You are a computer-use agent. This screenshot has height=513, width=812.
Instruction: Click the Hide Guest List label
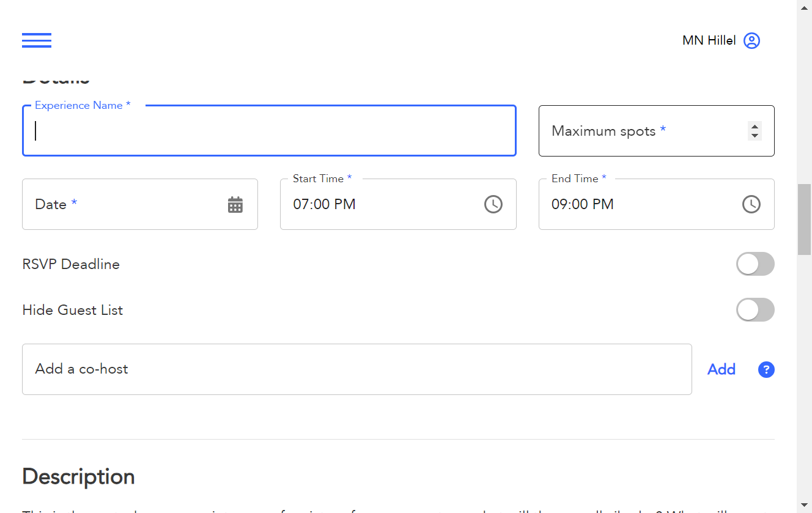click(73, 310)
